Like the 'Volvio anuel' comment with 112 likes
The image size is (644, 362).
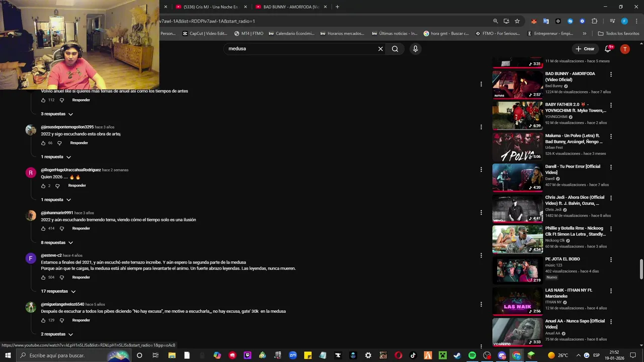(x=43, y=100)
